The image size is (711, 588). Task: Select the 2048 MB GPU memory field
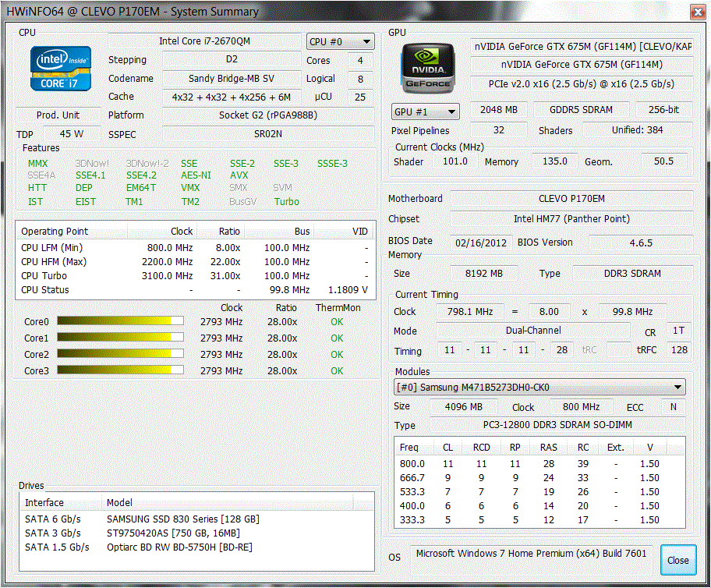pyautogui.click(x=499, y=109)
